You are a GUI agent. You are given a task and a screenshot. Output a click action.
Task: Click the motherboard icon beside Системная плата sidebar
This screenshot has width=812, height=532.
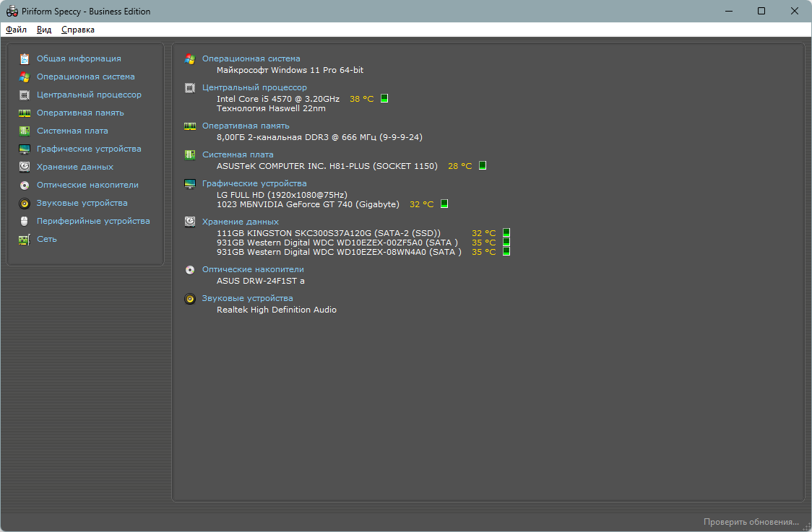(x=25, y=131)
